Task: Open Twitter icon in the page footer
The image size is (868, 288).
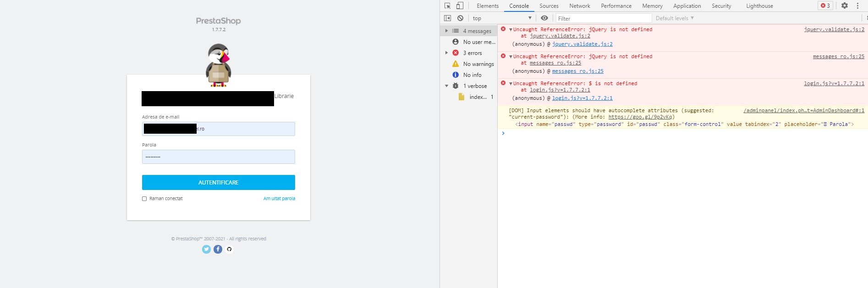Action: [x=206, y=249]
